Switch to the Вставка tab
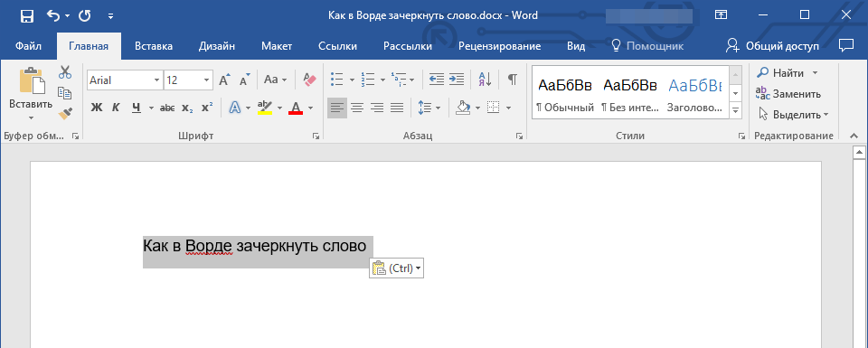This screenshot has height=348, width=868. 154,46
